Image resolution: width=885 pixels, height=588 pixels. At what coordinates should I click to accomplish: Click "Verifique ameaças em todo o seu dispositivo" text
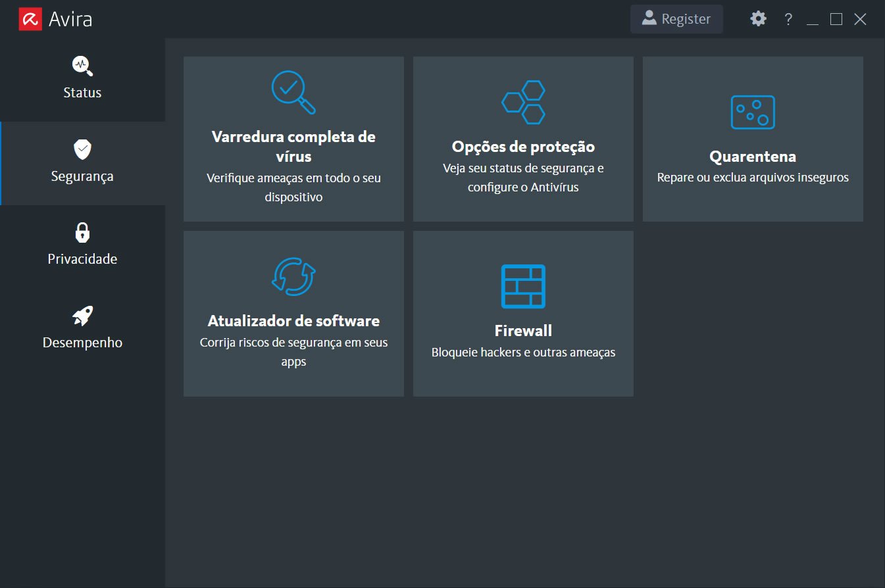pyautogui.click(x=293, y=187)
